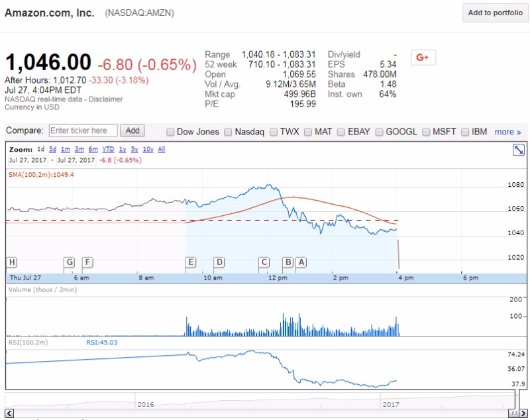Click the Shares value 478.00M

point(380,74)
